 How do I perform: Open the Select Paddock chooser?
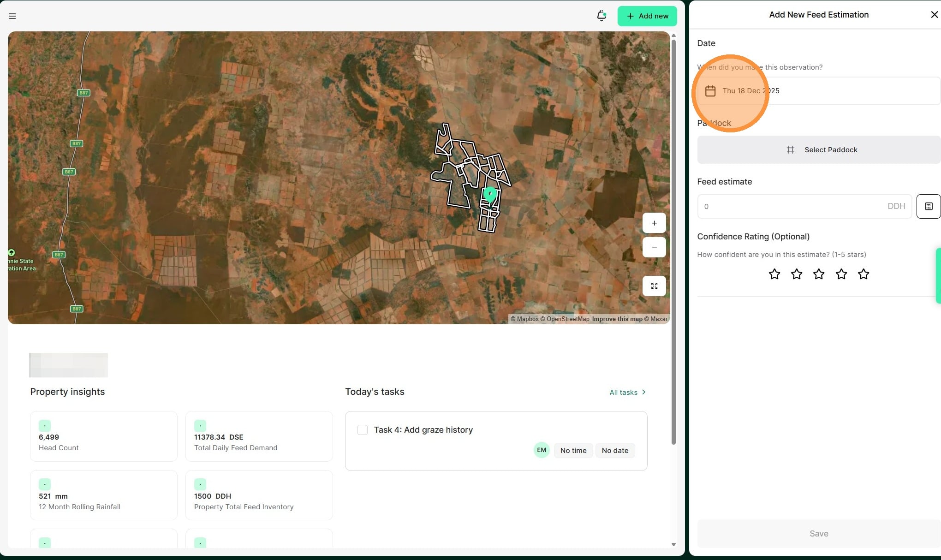pos(818,150)
